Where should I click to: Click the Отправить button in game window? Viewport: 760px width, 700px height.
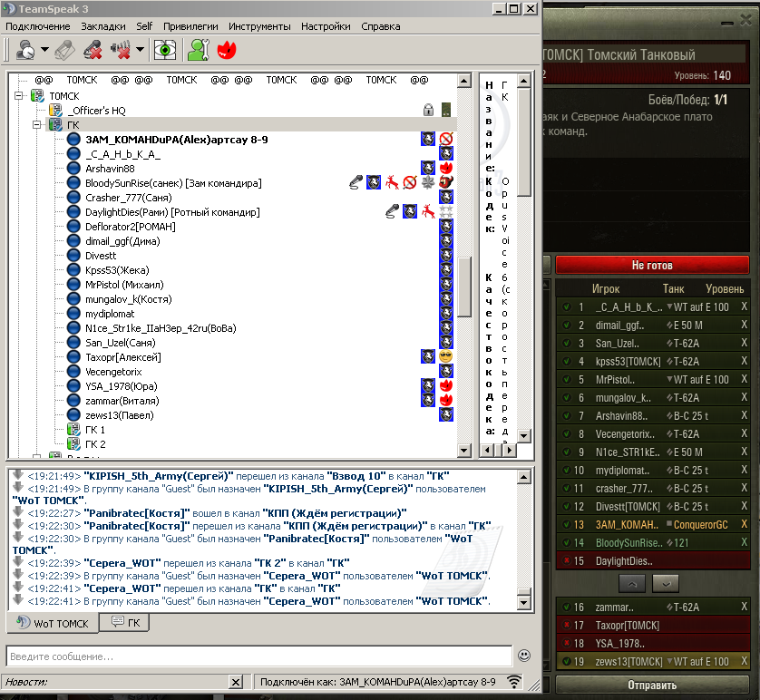(x=652, y=685)
